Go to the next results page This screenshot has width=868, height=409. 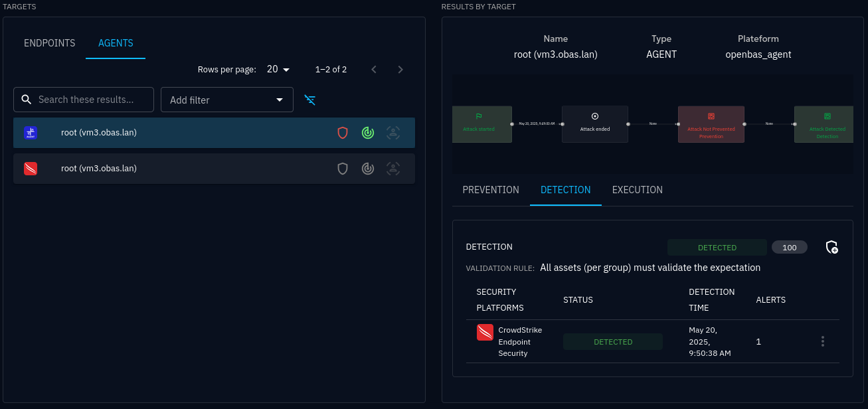(400, 70)
